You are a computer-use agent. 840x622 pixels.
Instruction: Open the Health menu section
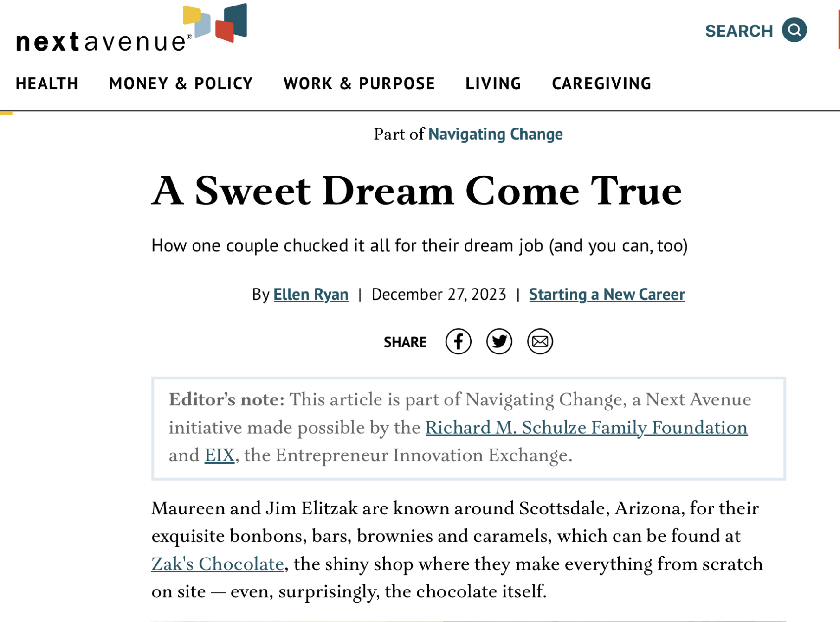point(47,83)
